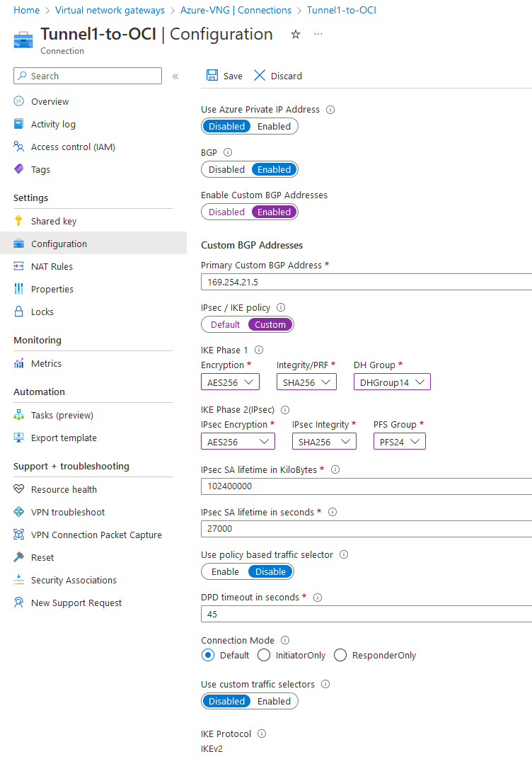Collapse the sidebar with the double-chevron icon
Image resolution: width=532 pixels, height=759 pixels.
175,76
